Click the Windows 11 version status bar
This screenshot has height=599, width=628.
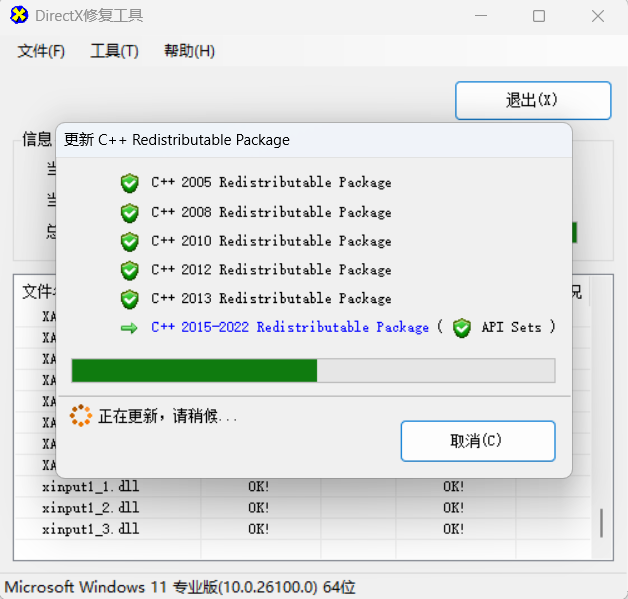[180, 587]
